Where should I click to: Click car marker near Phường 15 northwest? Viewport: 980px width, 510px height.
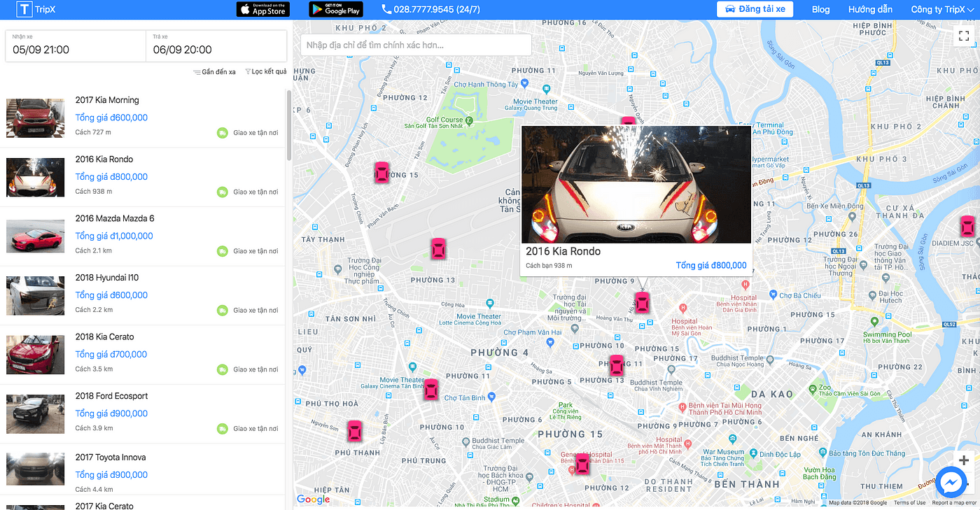point(381,172)
